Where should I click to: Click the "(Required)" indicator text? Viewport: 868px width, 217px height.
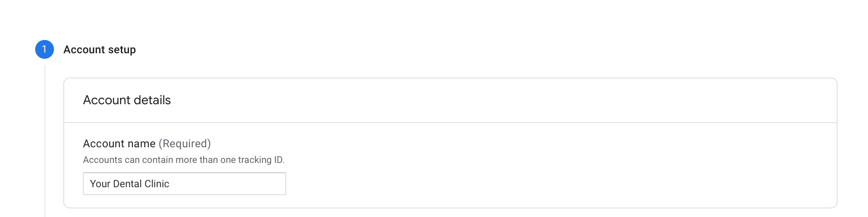point(185,144)
